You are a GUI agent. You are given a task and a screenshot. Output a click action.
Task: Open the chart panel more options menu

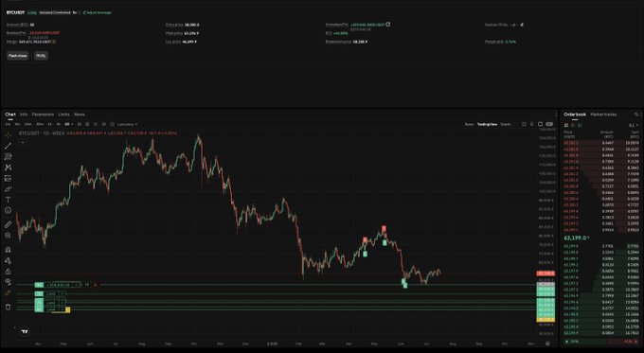pyautogui.click(x=556, y=115)
